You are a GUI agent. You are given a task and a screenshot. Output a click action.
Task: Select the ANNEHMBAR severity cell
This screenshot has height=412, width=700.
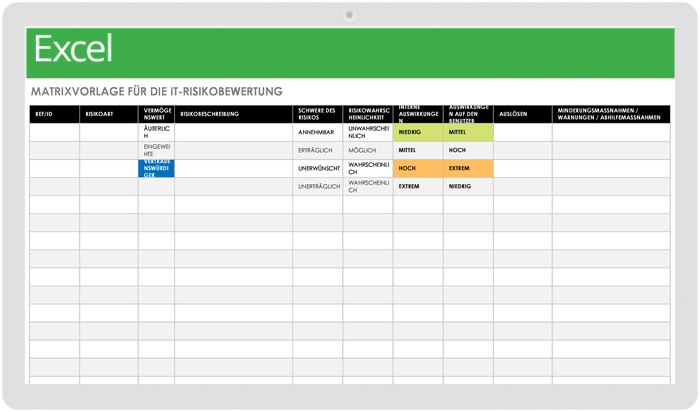coord(317,133)
